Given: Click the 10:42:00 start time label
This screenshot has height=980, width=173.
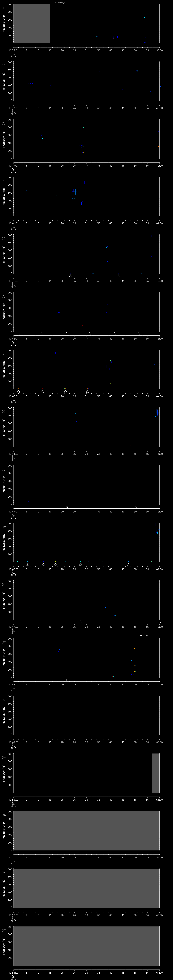Looking at the screenshot, I should (x=13, y=339).
